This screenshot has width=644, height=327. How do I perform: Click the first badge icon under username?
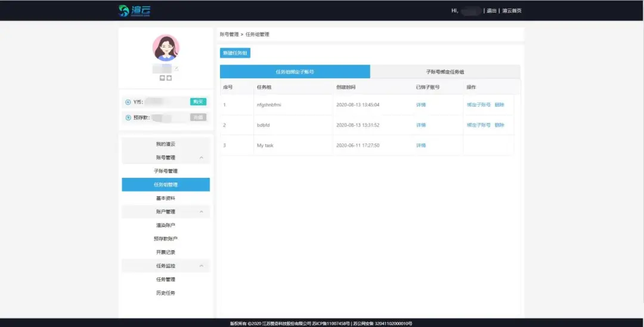(x=162, y=78)
